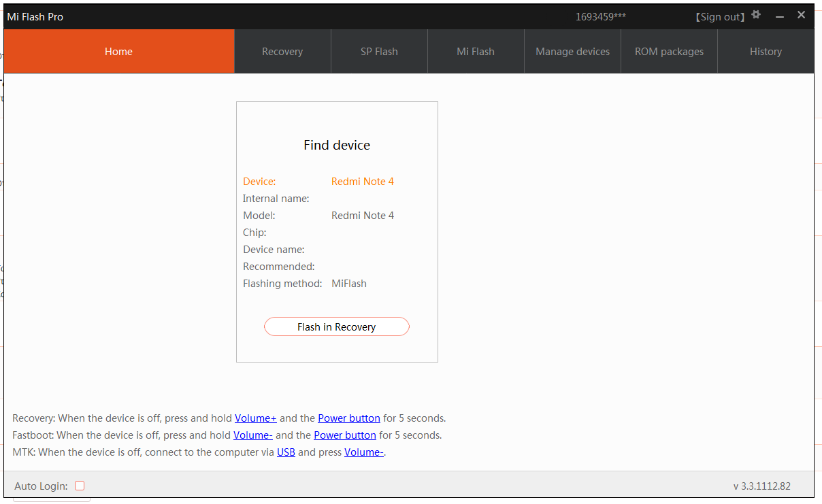Go to the SP Flash tab

(379, 52)
